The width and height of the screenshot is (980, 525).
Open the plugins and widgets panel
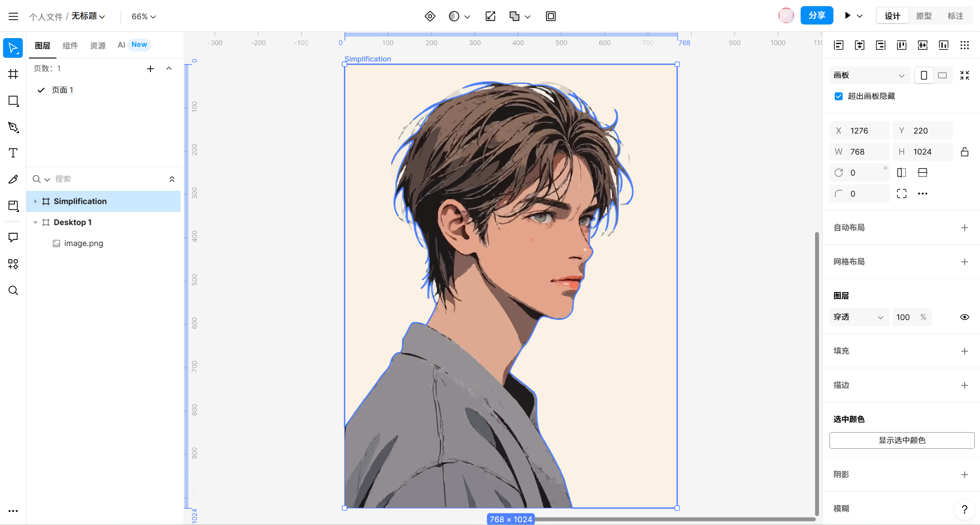[x=13, y=264]
